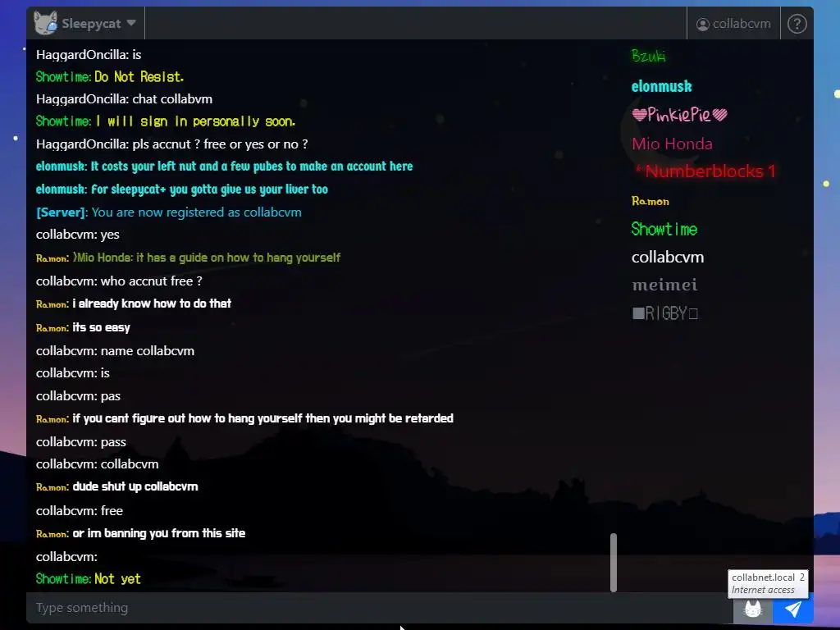Open the collabcvm account menu
Viewport: 840px width, 630px height.
coord(733,24)
